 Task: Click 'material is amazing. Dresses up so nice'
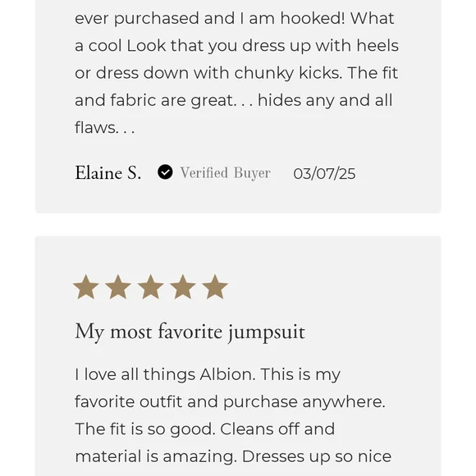pyautogui.click(x=233, y=456)
